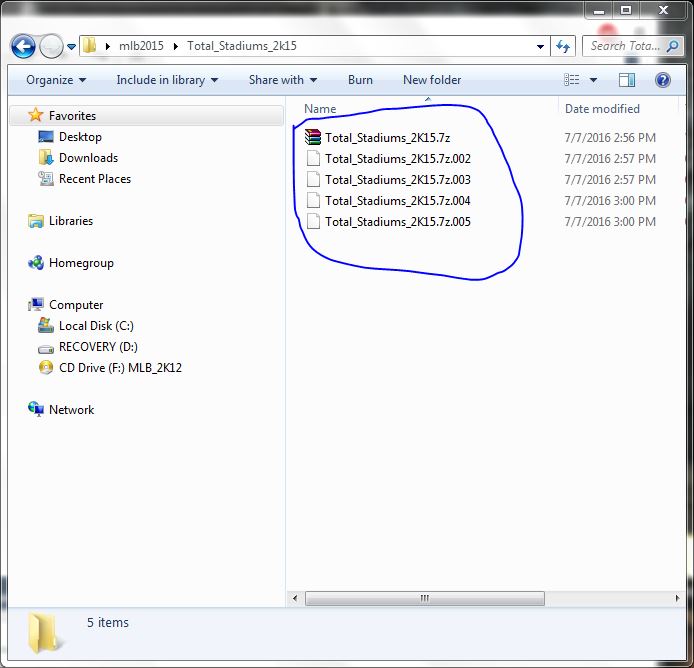
Task: Sort by Date modified column header
Action: tap(602, 109)
